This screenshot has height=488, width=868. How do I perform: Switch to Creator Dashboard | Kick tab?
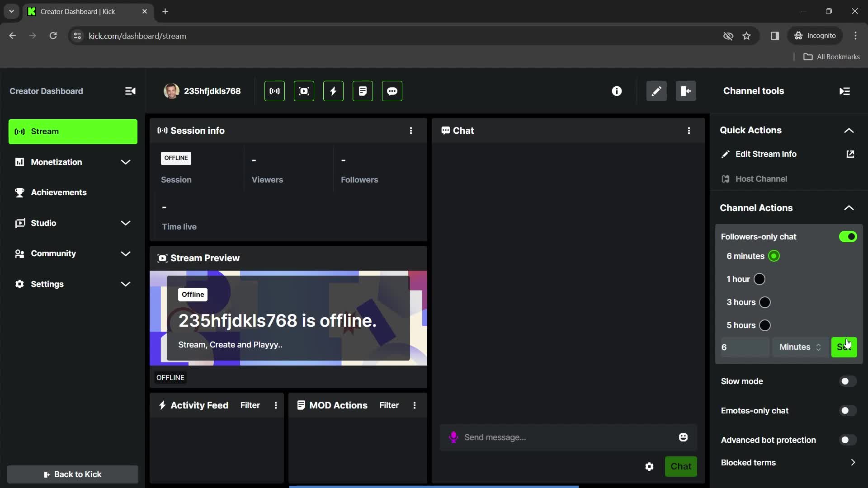(88, 12)
